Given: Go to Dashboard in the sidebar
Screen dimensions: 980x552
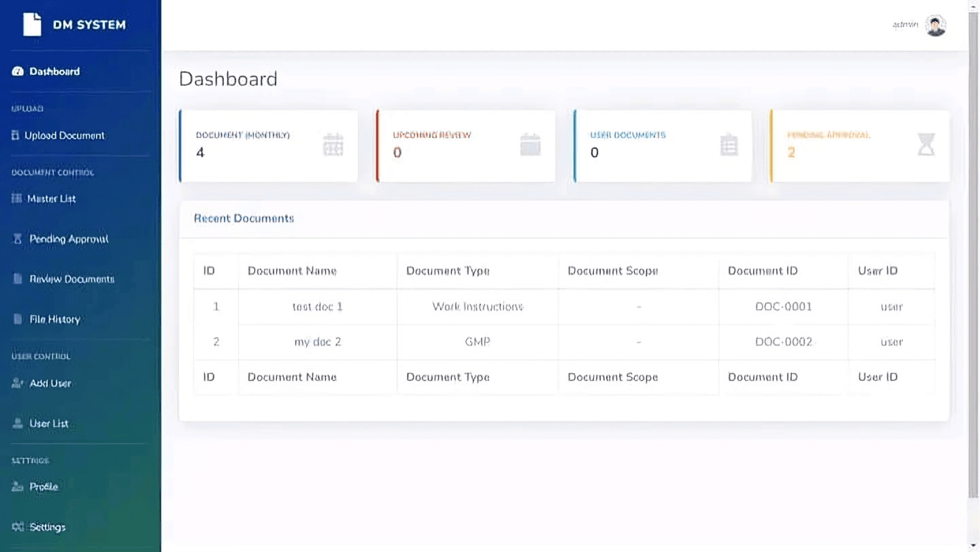Looking at the screenshot, I should (55, 71).
